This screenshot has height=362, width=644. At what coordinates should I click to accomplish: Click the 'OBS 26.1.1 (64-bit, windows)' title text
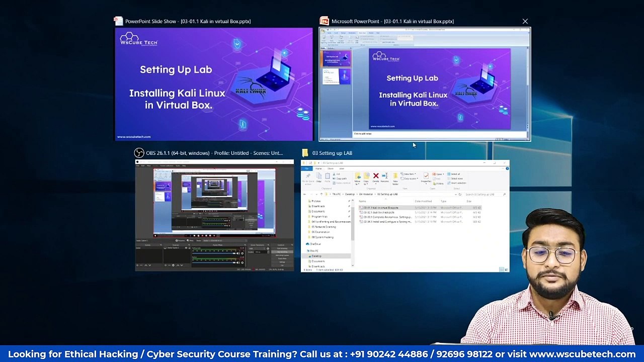214,153
